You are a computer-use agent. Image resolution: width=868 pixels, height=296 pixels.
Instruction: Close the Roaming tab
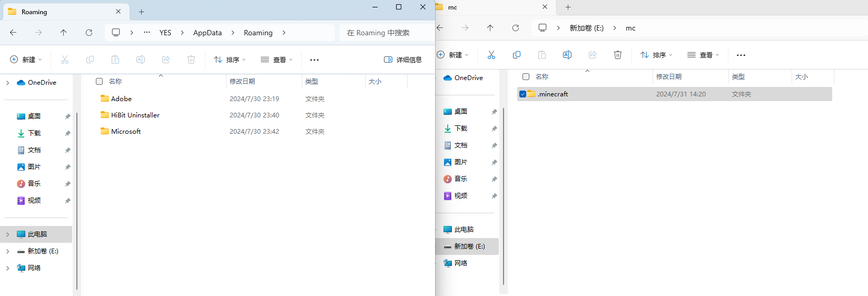click(118, 11)
